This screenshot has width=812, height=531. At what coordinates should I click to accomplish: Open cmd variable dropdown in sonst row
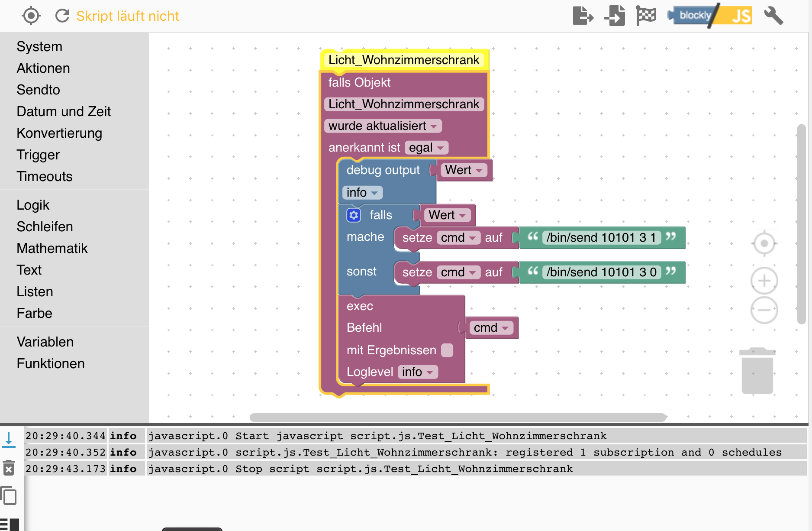(458, 272)
